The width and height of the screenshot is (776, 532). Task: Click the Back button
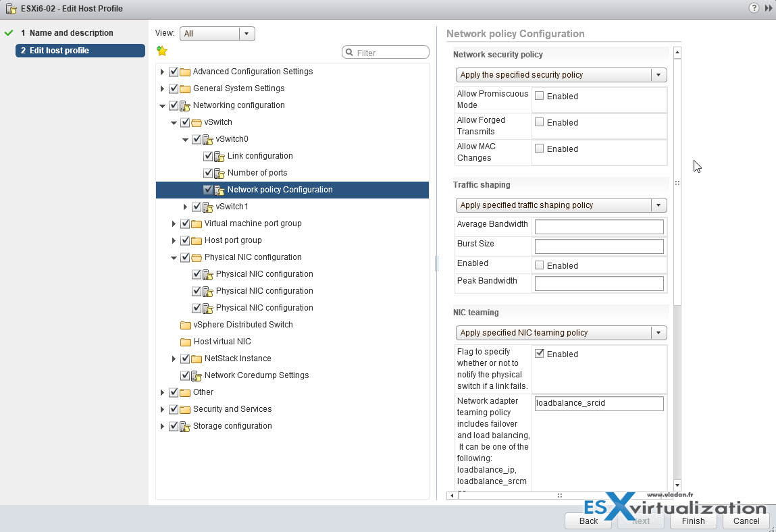[x=588, y=521]
